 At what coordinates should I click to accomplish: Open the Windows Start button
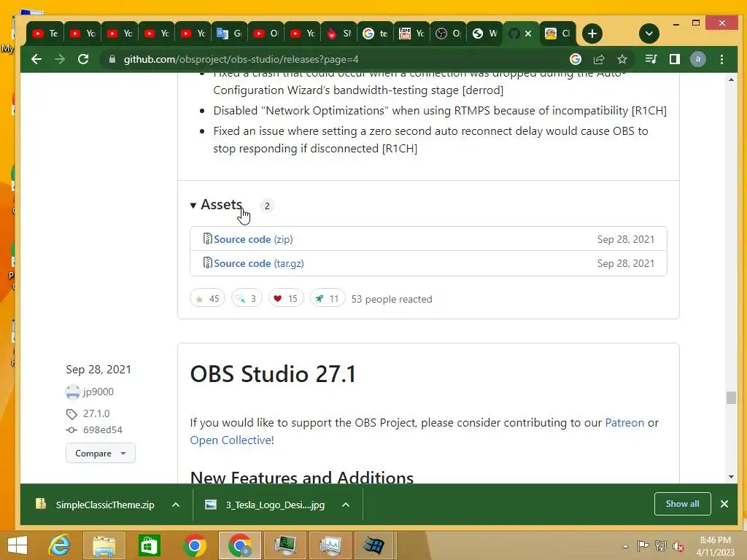18,545
